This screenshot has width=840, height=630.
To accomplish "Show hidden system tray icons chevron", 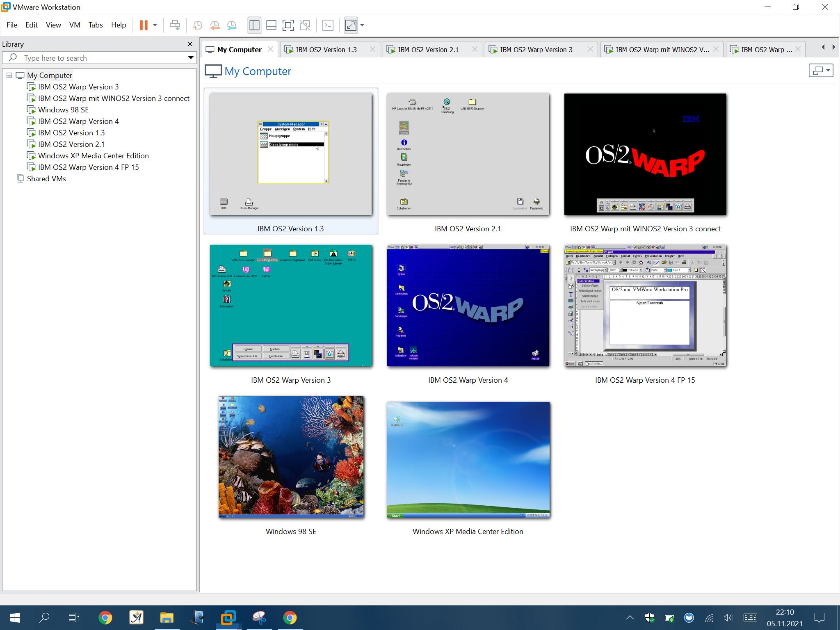I will click(x=630, y=618).
